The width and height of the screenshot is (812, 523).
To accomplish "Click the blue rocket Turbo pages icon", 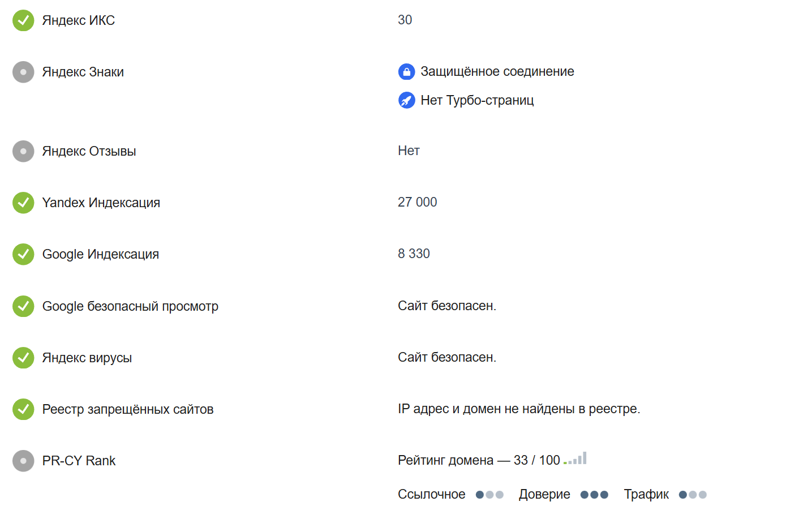I will point(406,100).
